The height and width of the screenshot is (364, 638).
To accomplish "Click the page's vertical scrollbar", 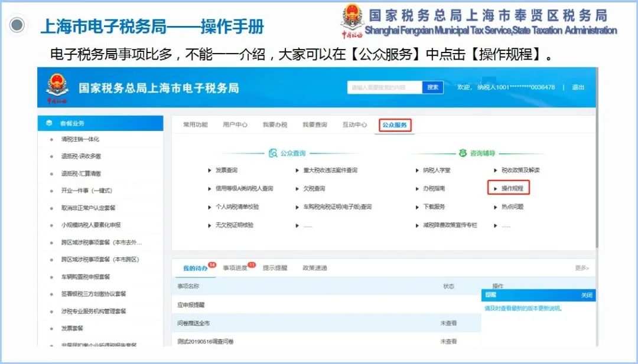I will 597,159.
